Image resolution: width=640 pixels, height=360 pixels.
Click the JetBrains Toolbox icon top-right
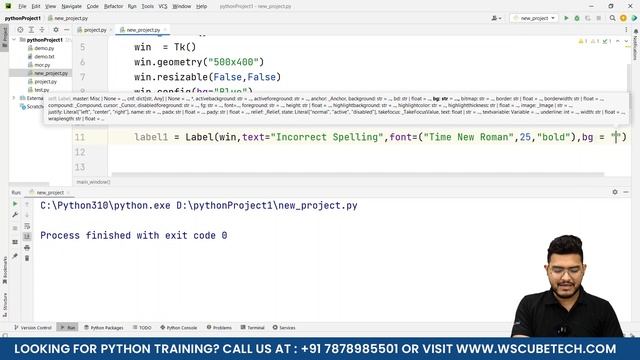(634, 18)
